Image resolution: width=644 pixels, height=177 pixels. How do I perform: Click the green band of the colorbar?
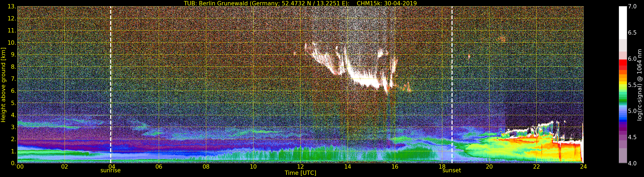(623, 99)
